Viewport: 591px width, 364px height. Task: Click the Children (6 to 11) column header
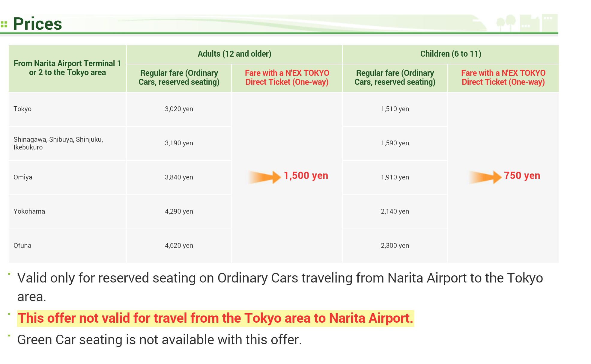[450, 54]
